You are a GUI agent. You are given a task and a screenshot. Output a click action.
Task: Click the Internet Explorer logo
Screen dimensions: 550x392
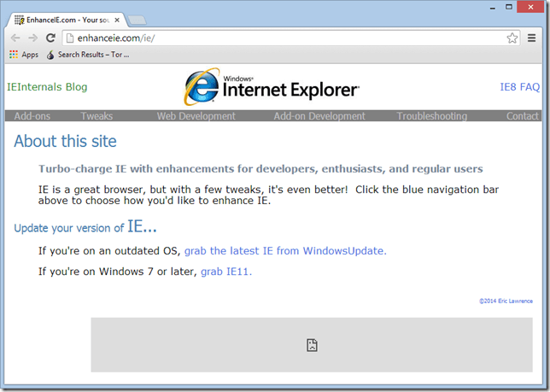(272, 87)
